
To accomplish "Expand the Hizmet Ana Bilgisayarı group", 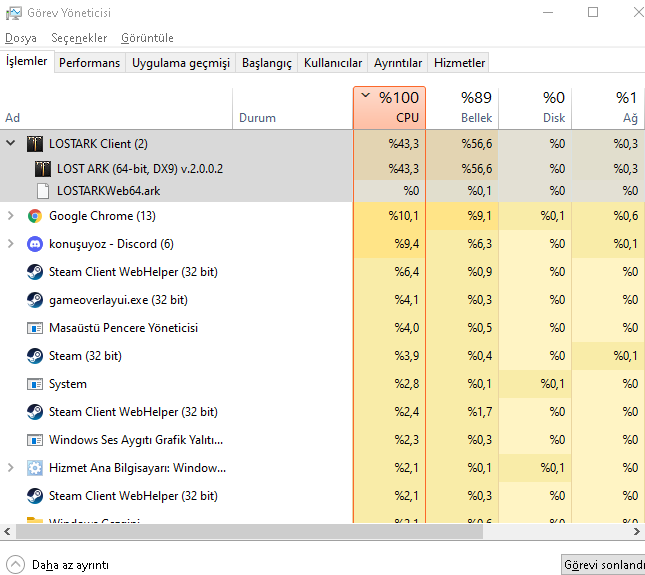I will (x=11, y=467).
